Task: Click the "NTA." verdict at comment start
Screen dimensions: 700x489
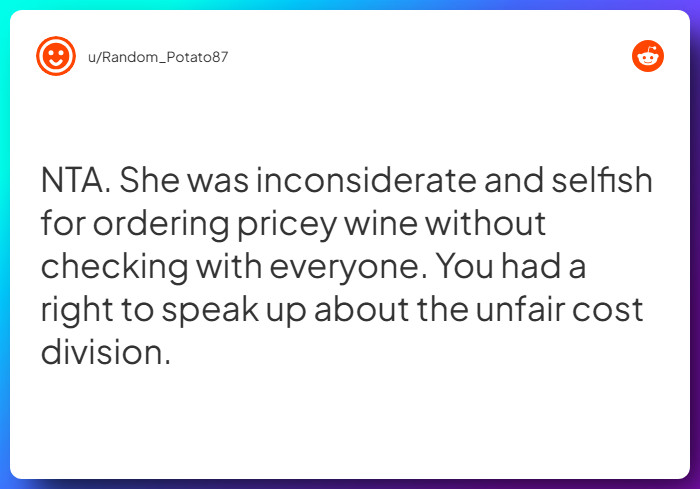Action: [x=76, y=180]
